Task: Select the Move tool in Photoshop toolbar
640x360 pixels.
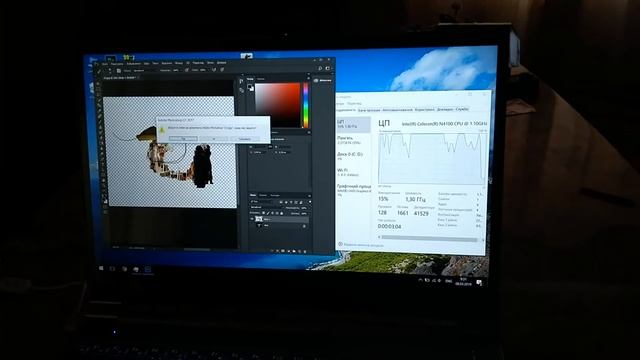Action: tap(98, 83)
